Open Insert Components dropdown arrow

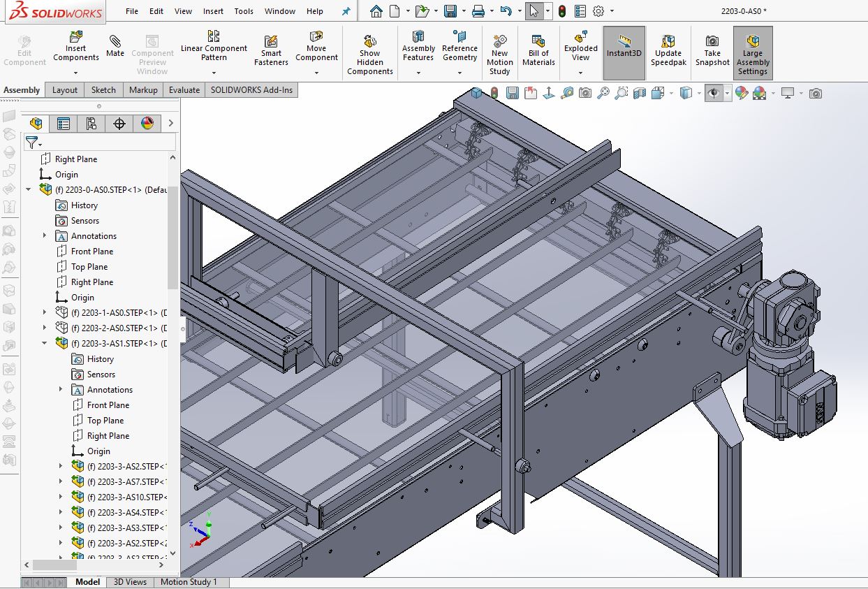tap(76, 72)
